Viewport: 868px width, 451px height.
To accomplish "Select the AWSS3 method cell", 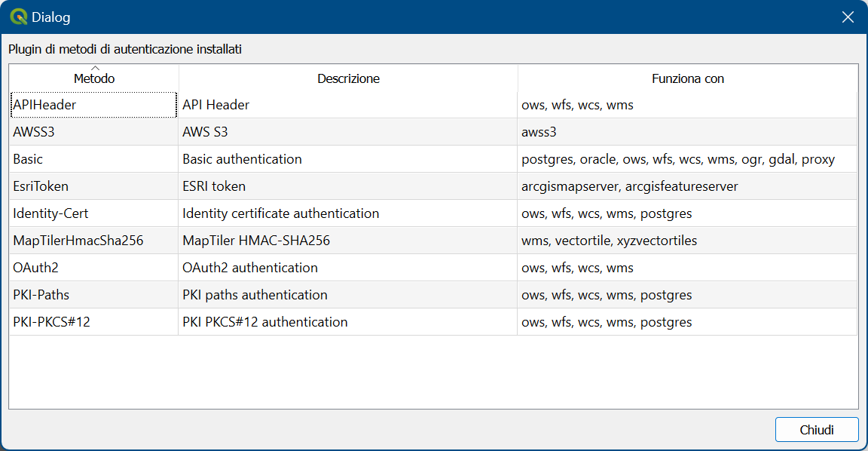I will pyautogui.click(x=93, y=132).
